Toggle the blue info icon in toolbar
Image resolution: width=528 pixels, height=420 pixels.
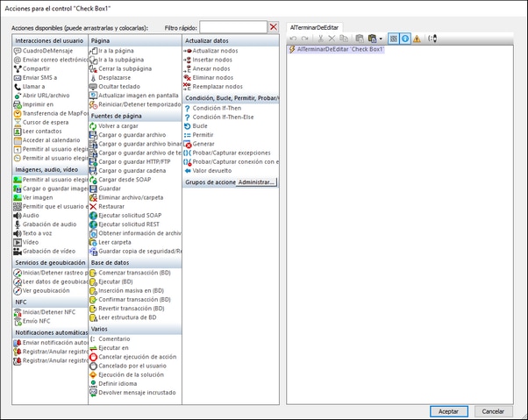[405, 39]
